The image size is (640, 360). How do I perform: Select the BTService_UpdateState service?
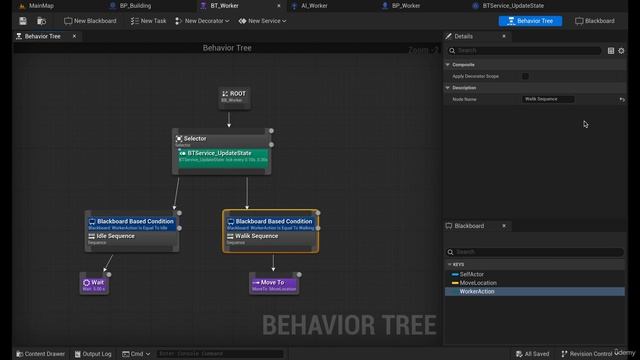click(223, 157)
